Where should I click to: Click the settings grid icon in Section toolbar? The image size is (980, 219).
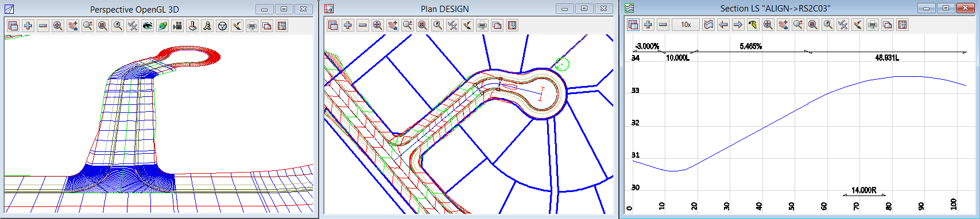(x=902, y=25)
